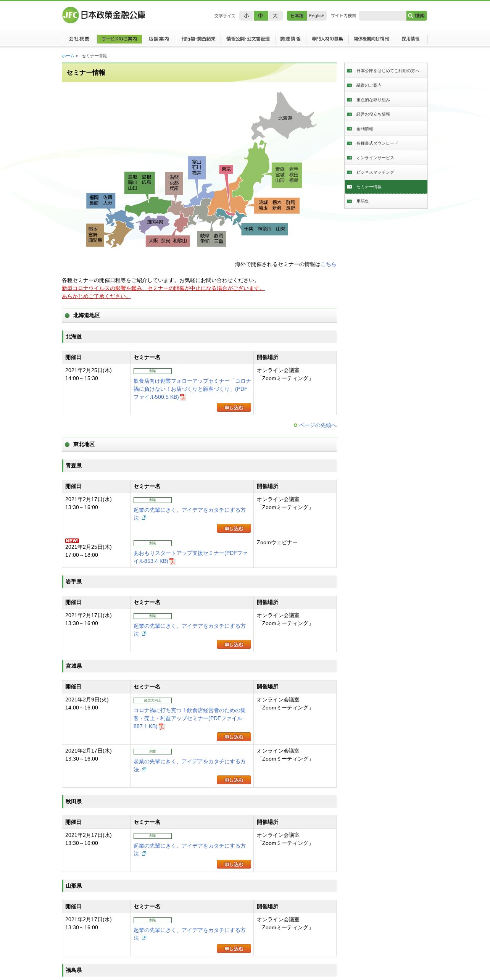Open sidebar item 経営お役立ち情報
Screen dimensions: 490x980
386,114
